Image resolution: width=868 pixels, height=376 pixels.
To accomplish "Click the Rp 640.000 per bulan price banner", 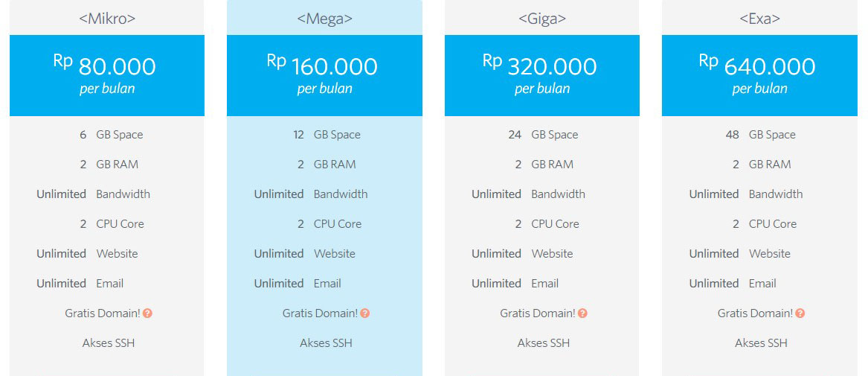I will pyautogui.click(x=759, y=75).
